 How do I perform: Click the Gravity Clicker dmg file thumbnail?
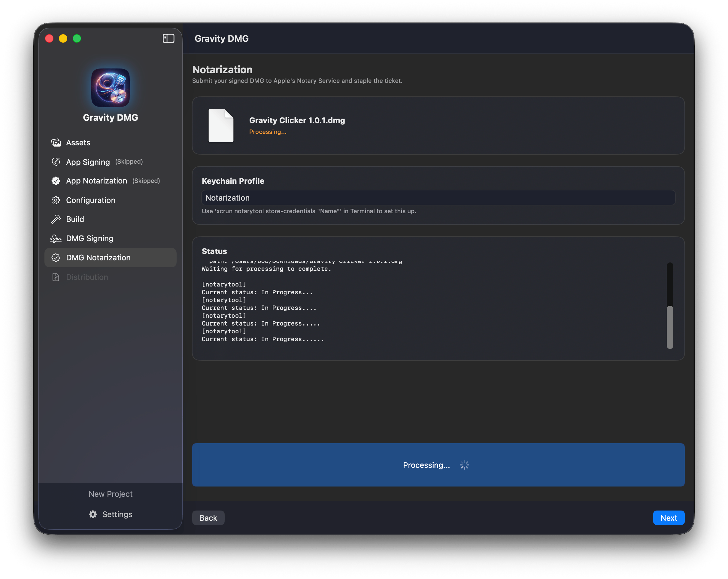221,126
